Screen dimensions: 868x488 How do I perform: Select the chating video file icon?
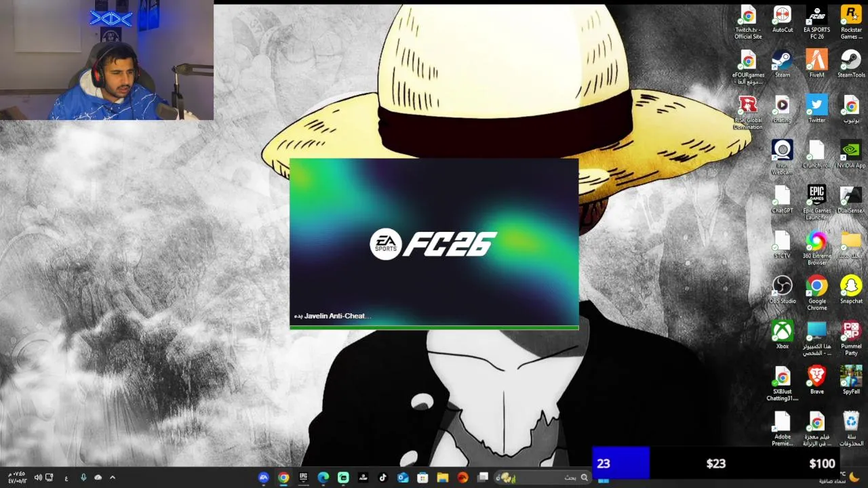783,110
